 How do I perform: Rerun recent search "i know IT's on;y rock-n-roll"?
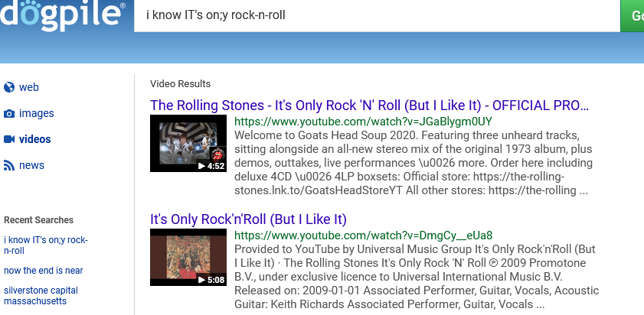(46, 245)
